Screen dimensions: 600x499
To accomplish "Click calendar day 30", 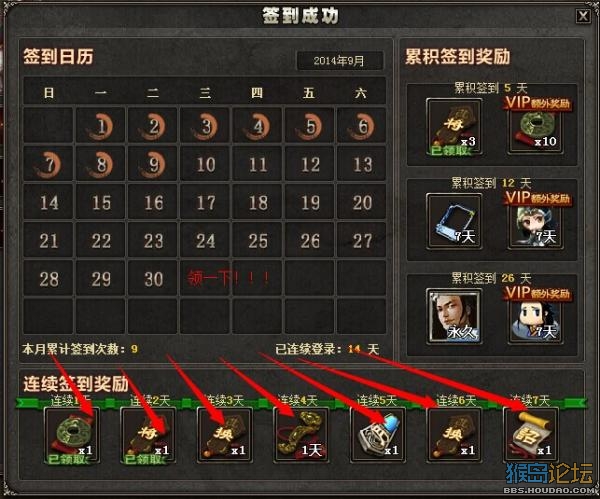I will point(153,278).
